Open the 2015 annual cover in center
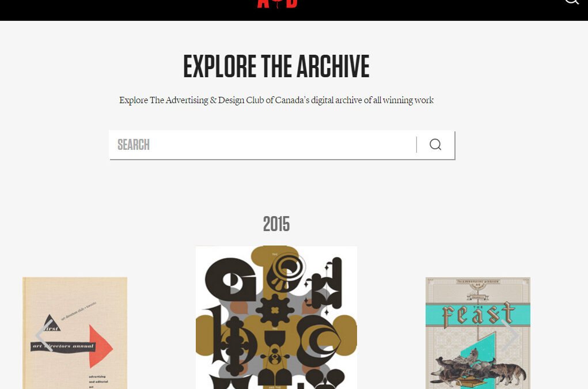Viewport: 588px width, 389px height. (276, 318)
